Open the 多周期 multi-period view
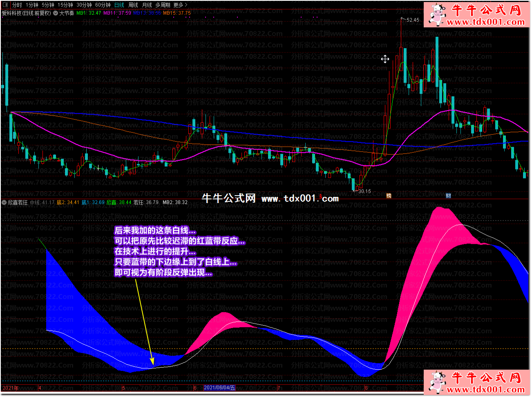The image size is (532, 397). coord(163,5)
